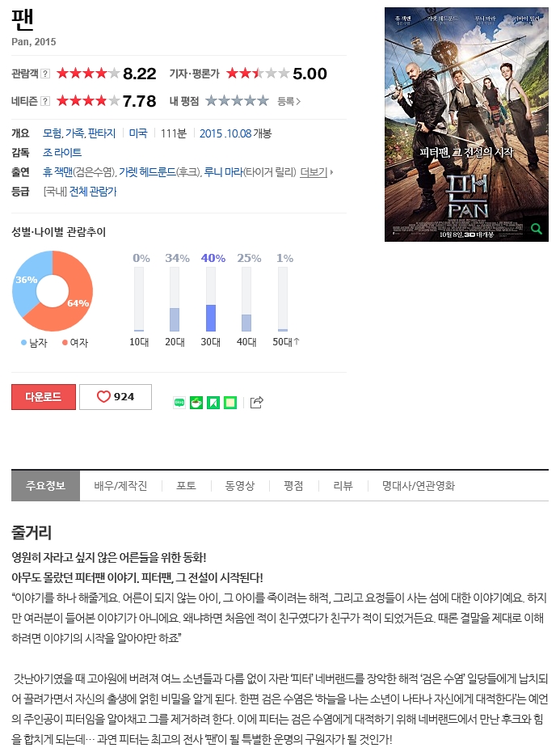The width and height of the screenshot is (560, 752).
Task: Open director 조 라이트 link
Action: pos(62,153)
